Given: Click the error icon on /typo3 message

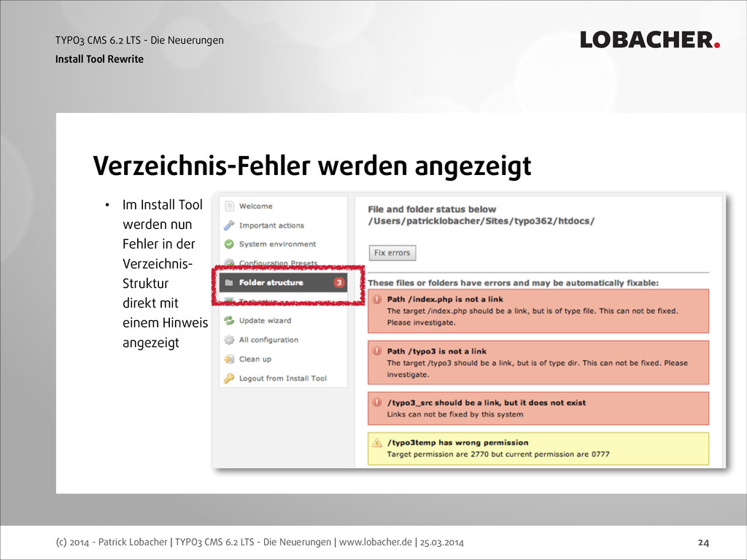Looking at the screenshot, I should coord(377,351).
